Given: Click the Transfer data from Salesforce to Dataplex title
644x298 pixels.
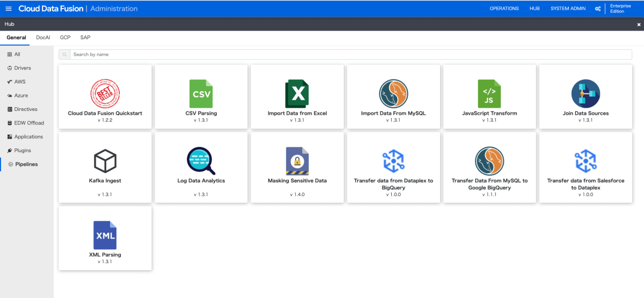Looking at the screenshot, I should (586, 184).
